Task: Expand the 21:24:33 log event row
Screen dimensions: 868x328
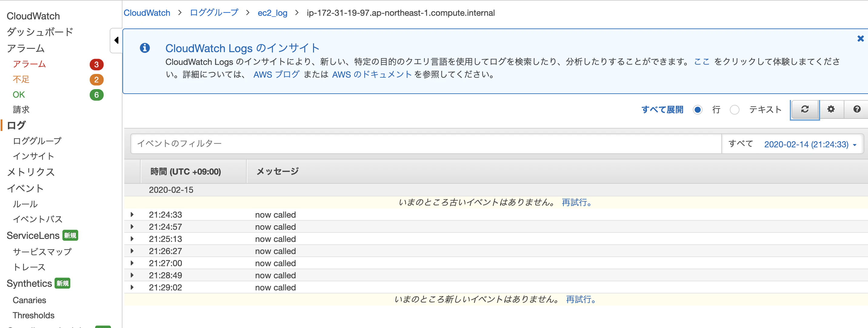Action: tap(132, 215)
